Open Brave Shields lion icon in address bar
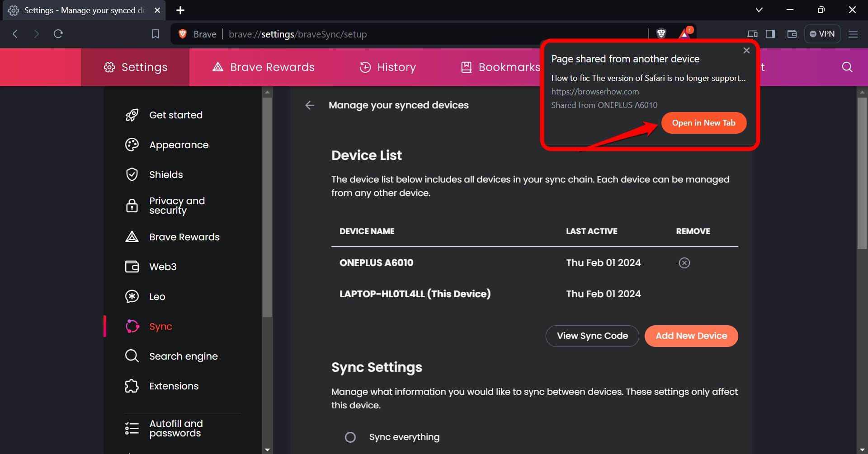868x454 pixels. click(661, 33)
